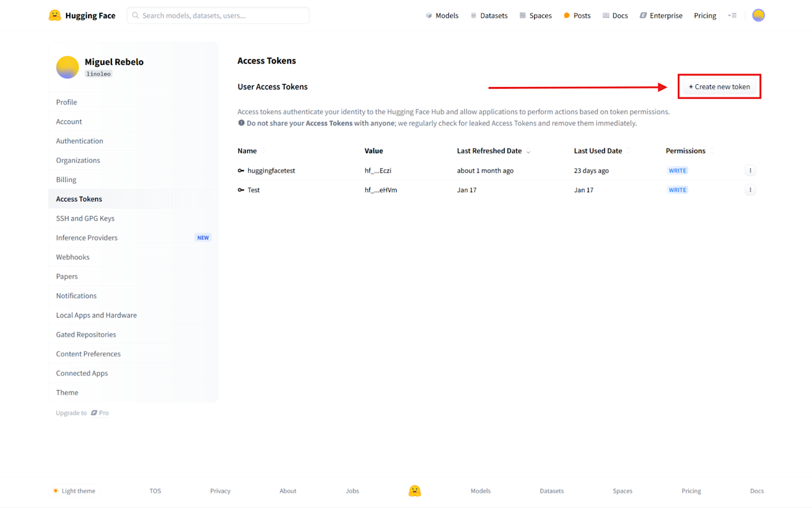Click the About footer link

coord(288,491)
